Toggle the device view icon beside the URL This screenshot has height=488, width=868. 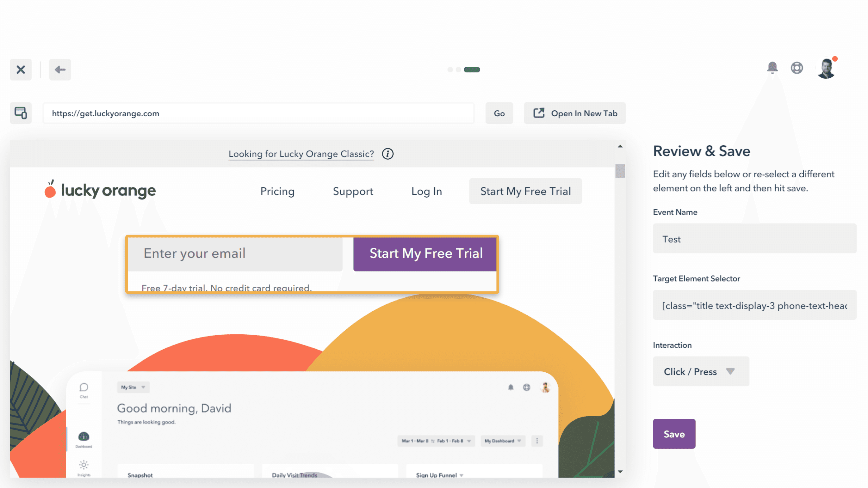(21, 113)
